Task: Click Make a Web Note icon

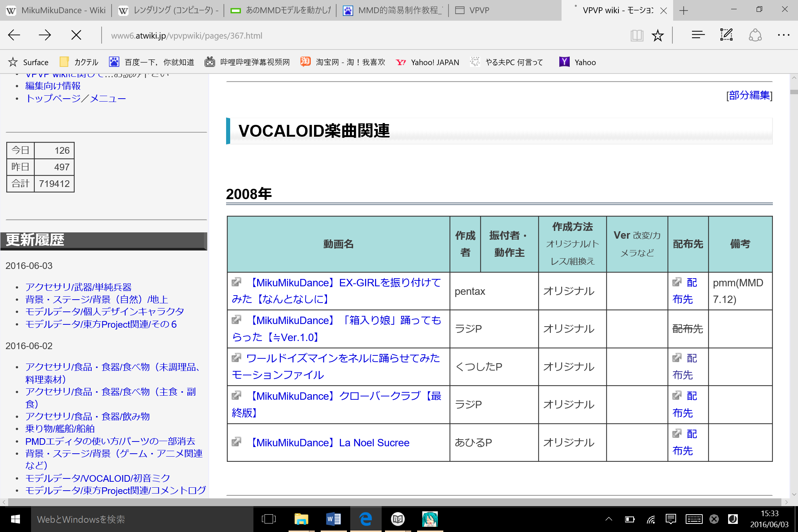Action: 726,35
